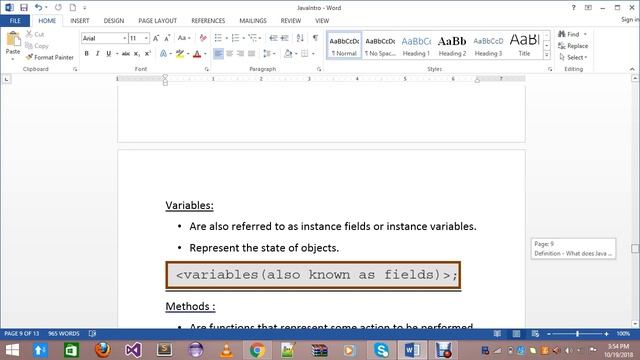640x360 pixels.
Task: Apply the Heading 2 style
Action: pos(452,45)
